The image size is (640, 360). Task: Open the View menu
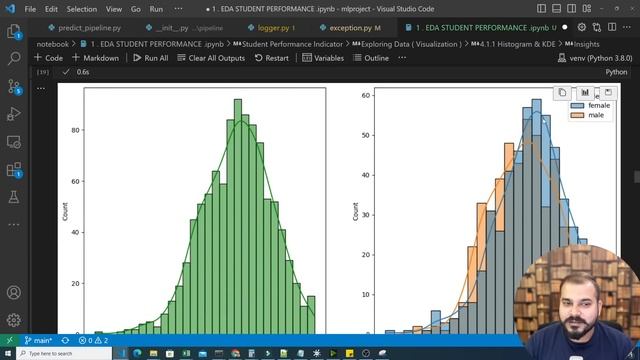tap(114, 9)
